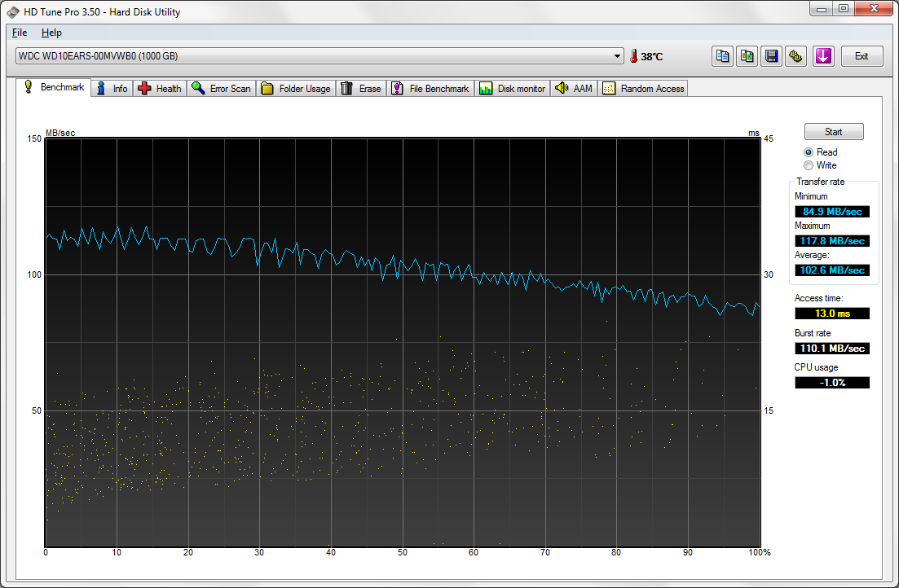
Task: Open the File menu
Action: click(20, 33)
